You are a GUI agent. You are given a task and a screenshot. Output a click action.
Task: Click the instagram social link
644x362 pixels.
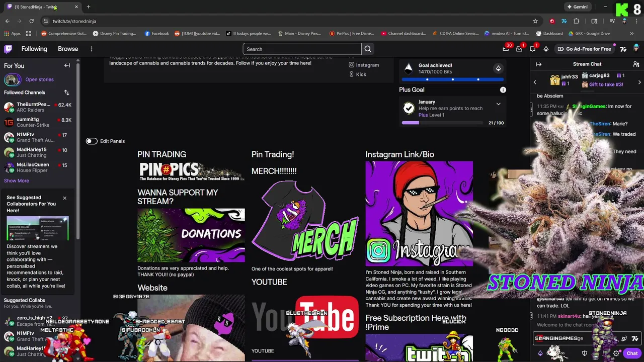364,65
